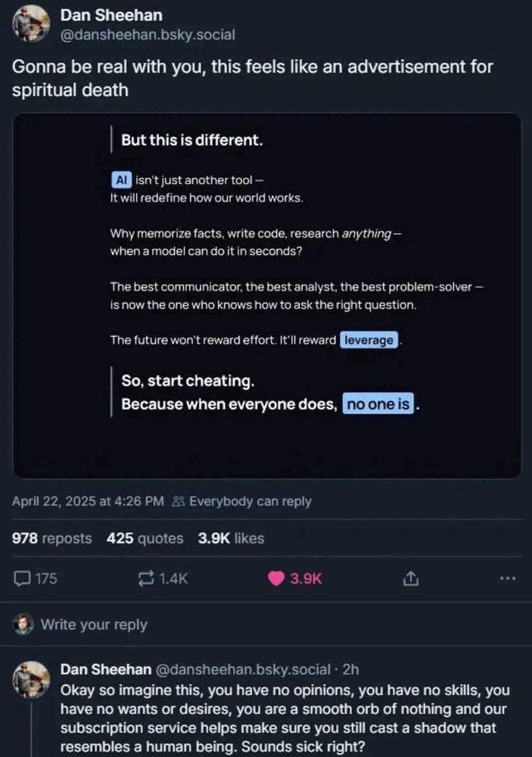
Task: Click the Everybody can reply label
Action: click(x=250, y=501)
